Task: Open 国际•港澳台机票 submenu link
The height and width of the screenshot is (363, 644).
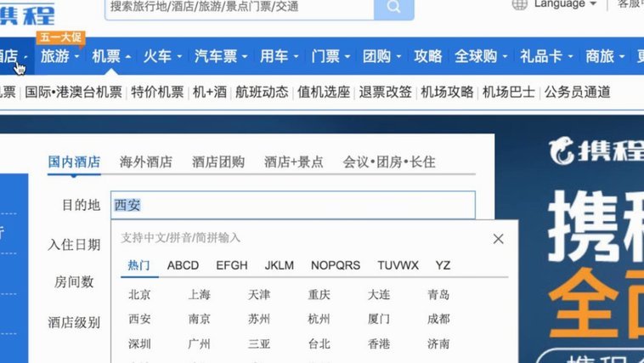Action: [74, 92]
